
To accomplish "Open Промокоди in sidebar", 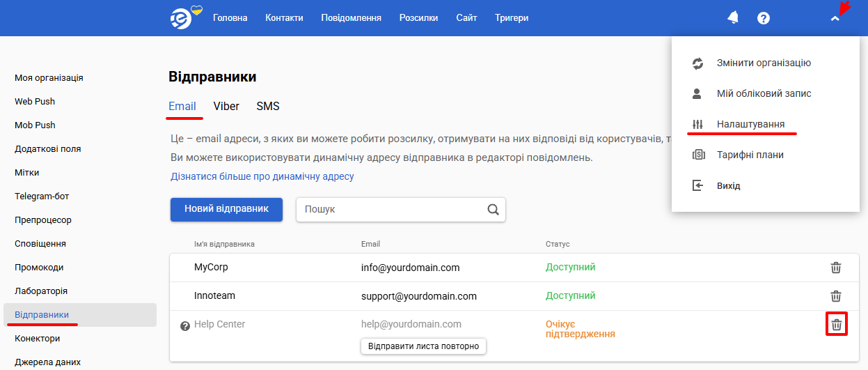I will [39, 268].
